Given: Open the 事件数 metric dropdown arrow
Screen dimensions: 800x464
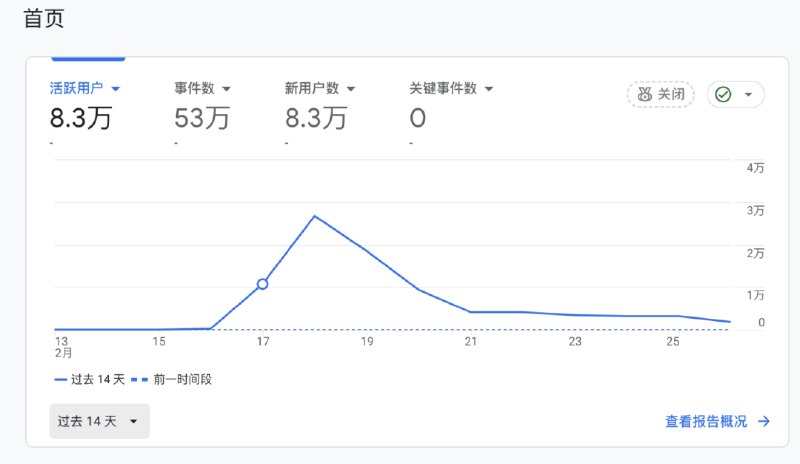Looking at the screenshot, I should (227, 89).
